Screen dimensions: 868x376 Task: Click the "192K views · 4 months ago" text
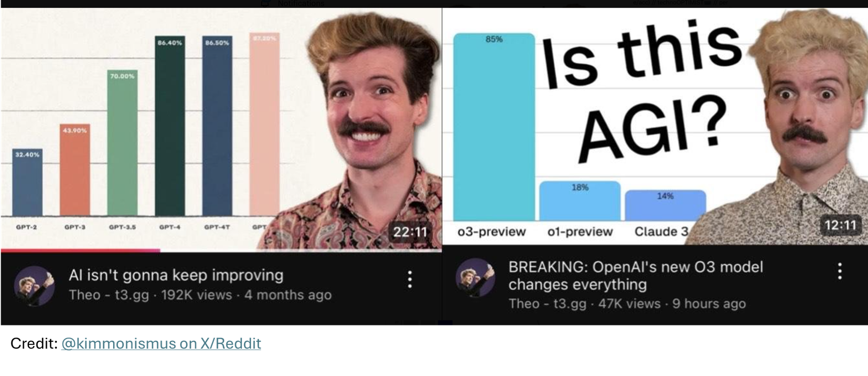(x=246, y=295)
